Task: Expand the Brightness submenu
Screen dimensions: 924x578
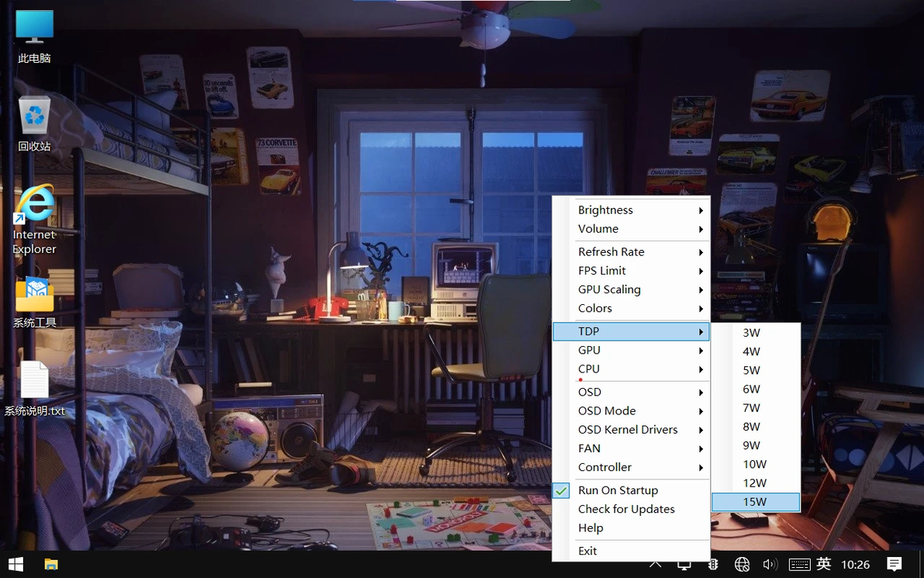Action: [631, 210]
